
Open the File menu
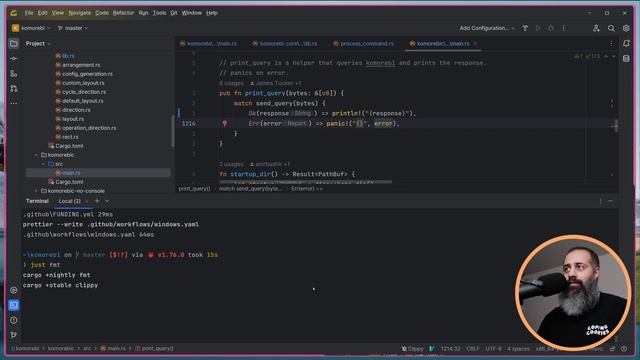[x=29, y=13]
